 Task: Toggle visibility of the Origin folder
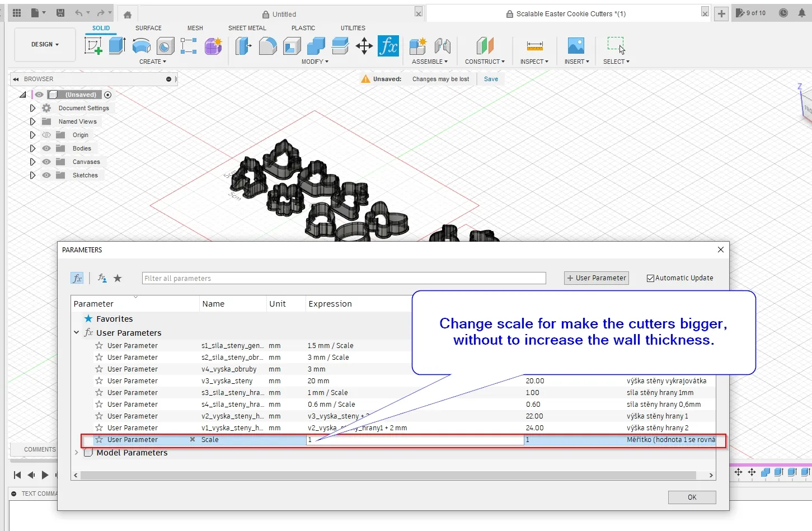46,135
